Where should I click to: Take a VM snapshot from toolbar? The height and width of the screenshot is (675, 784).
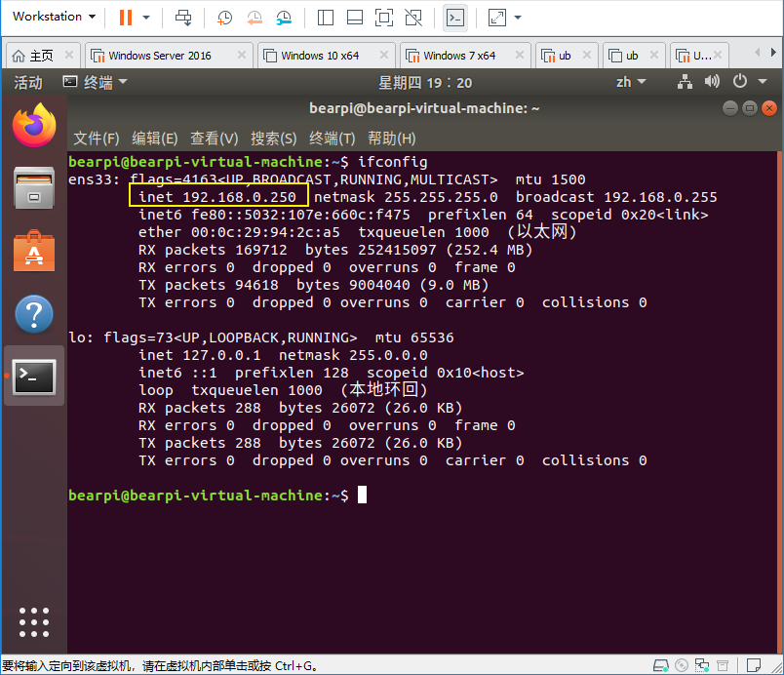[225, 18]
